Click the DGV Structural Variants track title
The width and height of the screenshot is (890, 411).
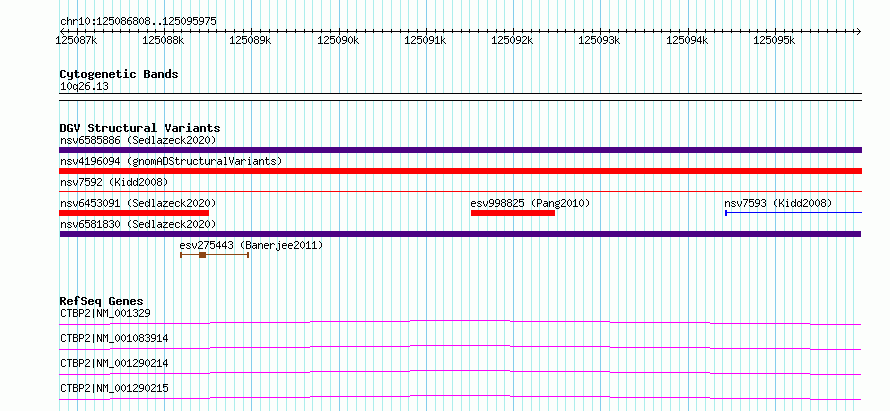(140, 128)
